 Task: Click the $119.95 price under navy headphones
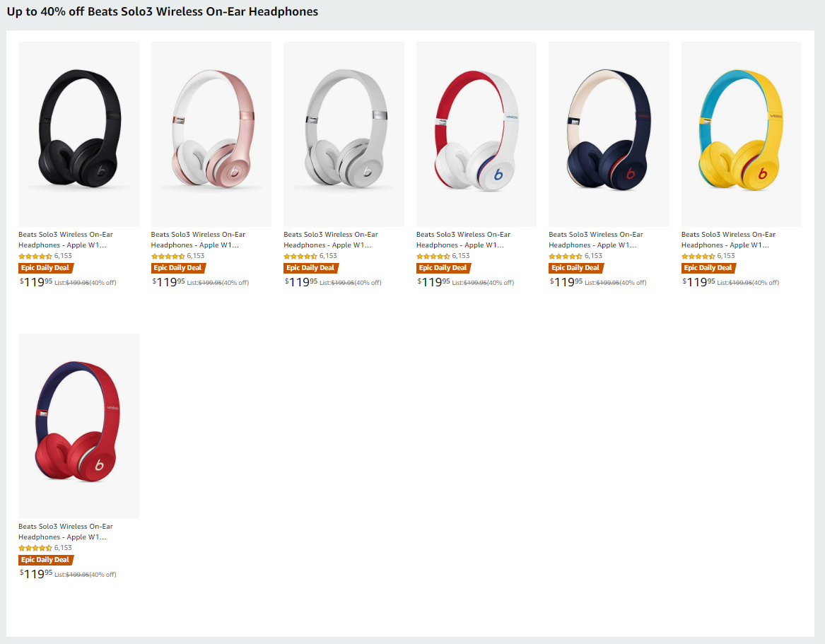tap(566, 282)
